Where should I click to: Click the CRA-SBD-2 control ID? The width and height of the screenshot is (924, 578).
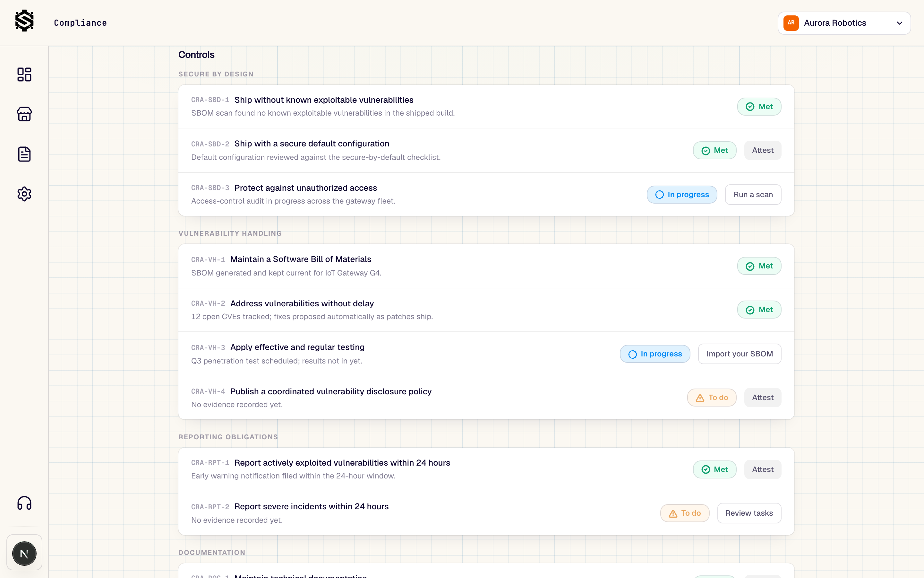[210, 144]
